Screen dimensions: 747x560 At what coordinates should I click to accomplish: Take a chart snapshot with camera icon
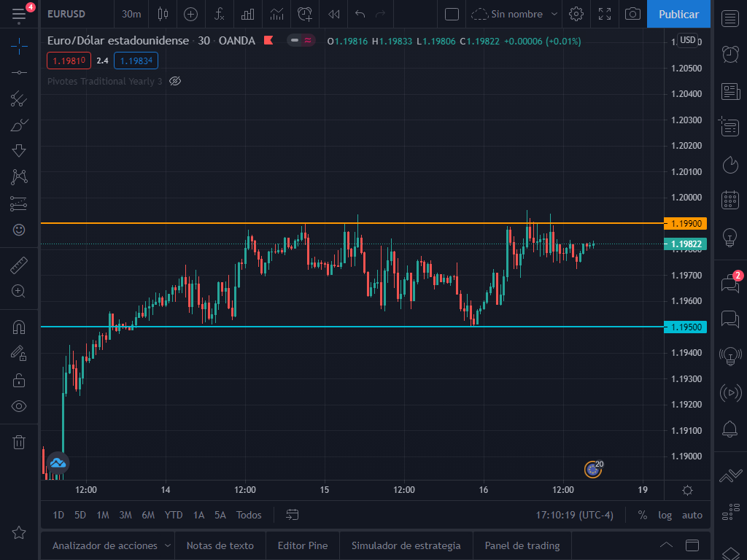633,14
